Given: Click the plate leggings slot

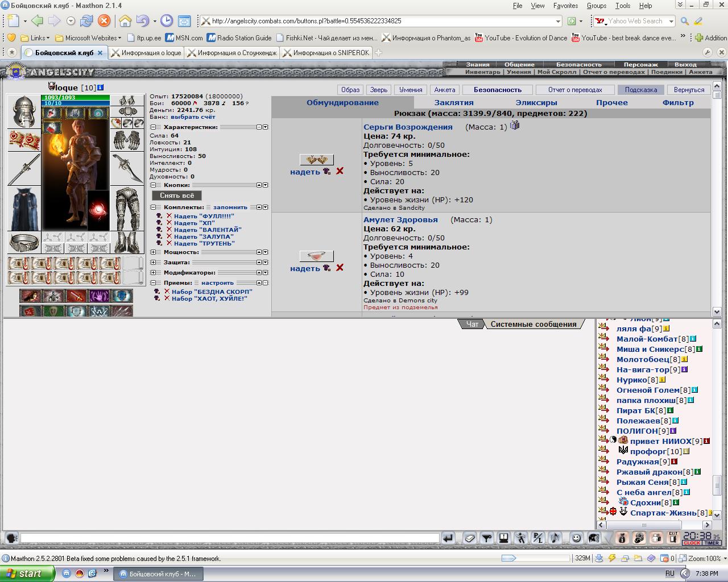Looking at the screenshot, I should coord(127,209).
